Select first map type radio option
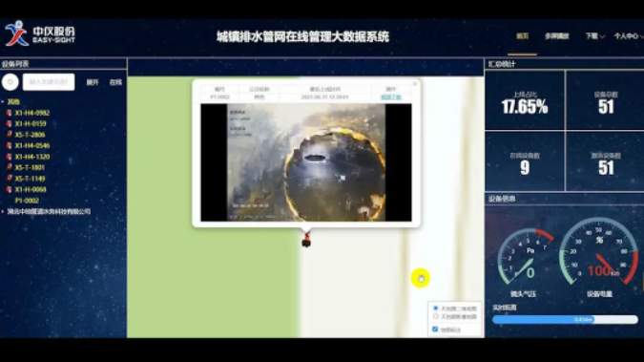Viewport: 644px width, 362px height. (436, 309)
